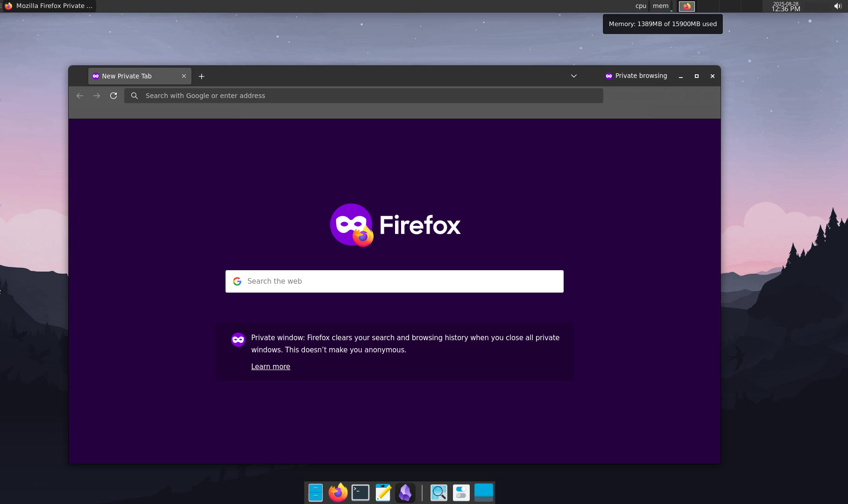Image resolution: width=848 pixels, height=504 pixels.
Task: Open a new tab with plus button
Action: (202, 76)
